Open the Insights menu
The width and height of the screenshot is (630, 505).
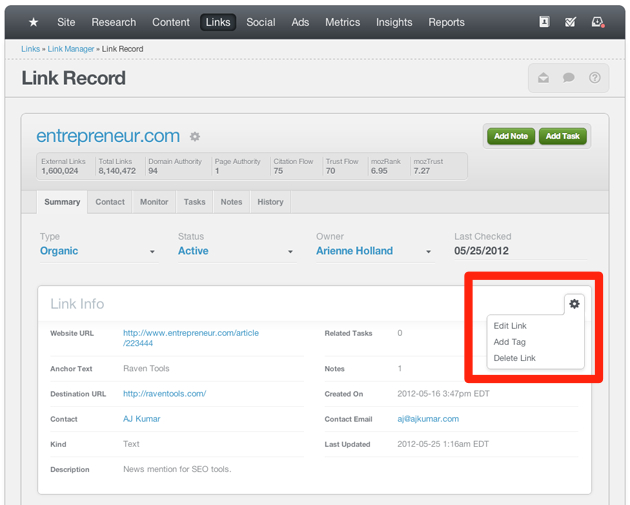pyautogui.click(x=394, y=22)
